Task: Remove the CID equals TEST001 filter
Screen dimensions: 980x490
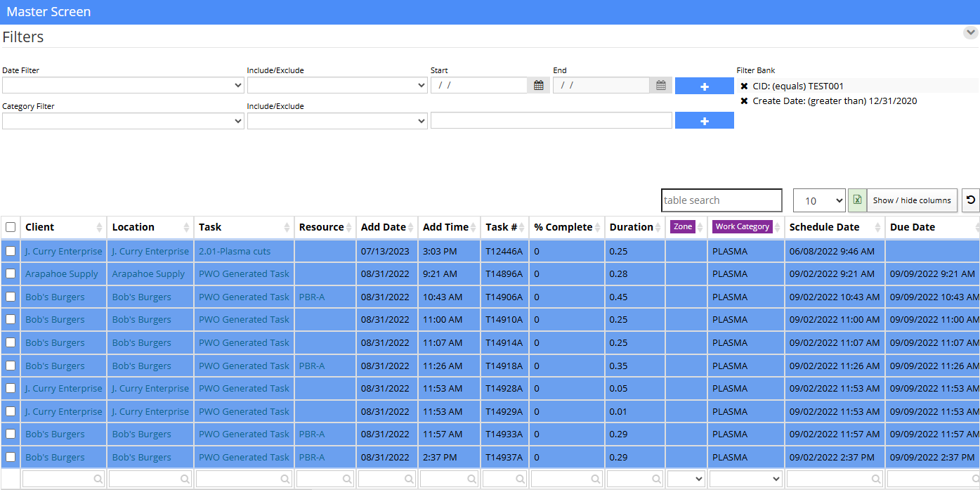Action: tap(744, 86)
